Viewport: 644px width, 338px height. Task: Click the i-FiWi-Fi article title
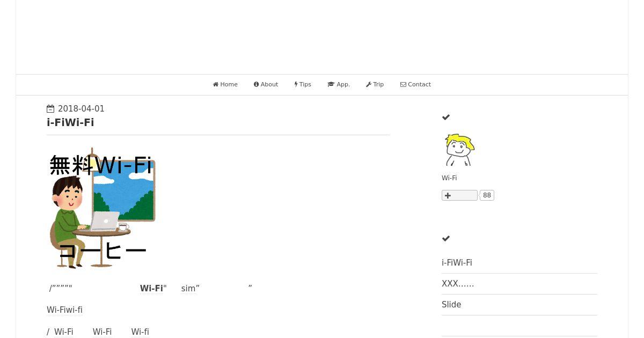[x=70, y=122]
